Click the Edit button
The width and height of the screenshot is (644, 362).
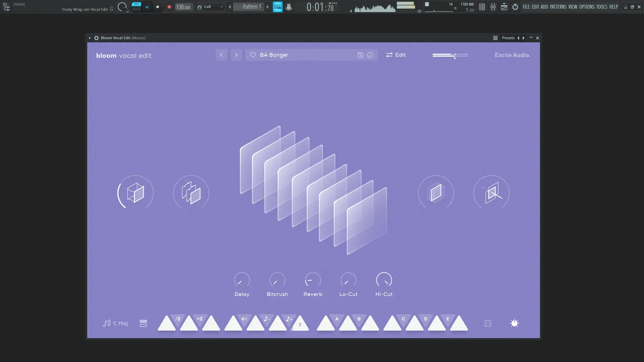(396, 55)
